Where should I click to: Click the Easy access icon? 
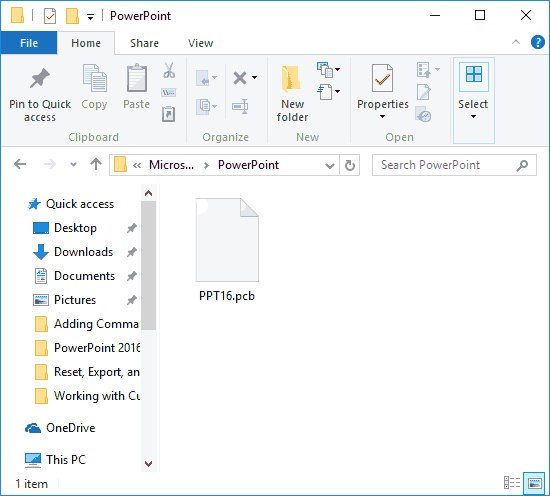coord(328,92)
